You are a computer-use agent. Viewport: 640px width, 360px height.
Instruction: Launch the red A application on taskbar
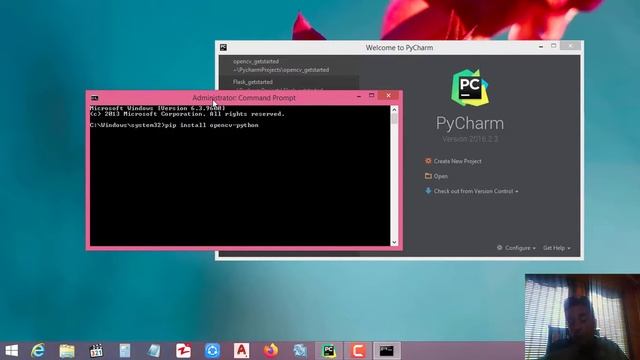[x=241, y=351]
